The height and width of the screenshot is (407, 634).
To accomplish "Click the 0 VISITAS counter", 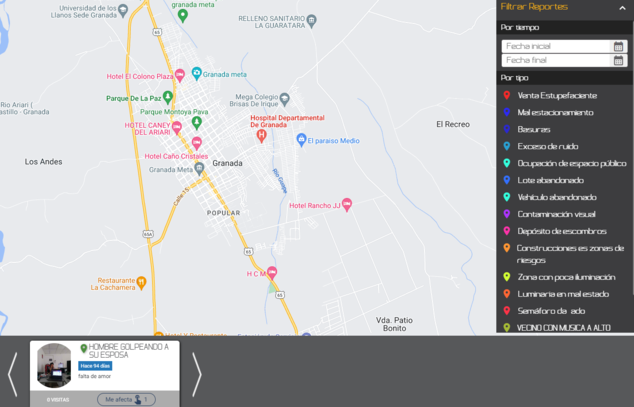I will point(58,400).
